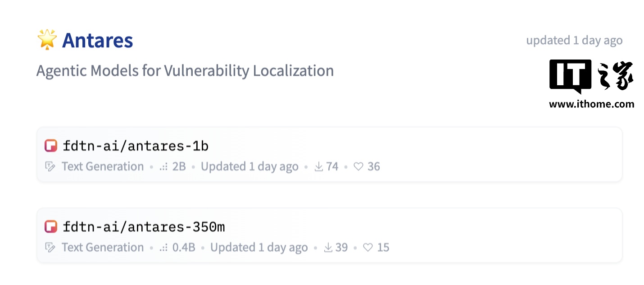Screen dimensions: 644x285
Task: Click the fdtn-ai avatar icon for antares-350m
Action: click(x=51, y=226)
